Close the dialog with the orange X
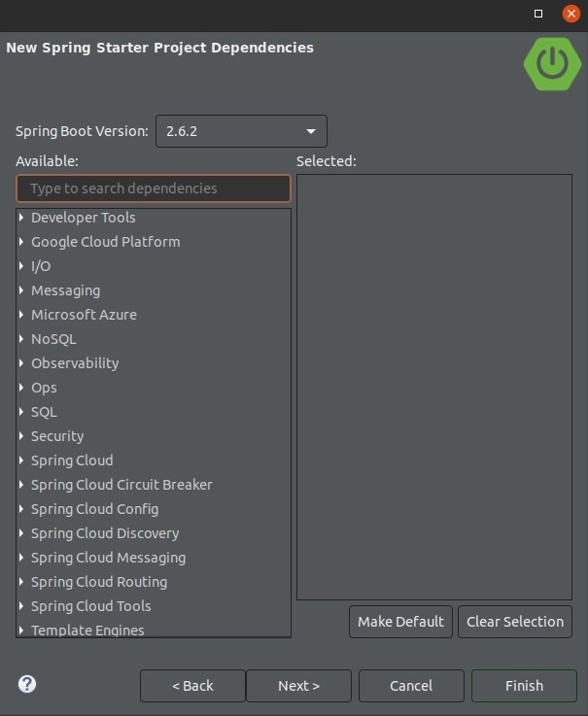The height and width of the screenshot is (716, 588). (x=571, y=14)
